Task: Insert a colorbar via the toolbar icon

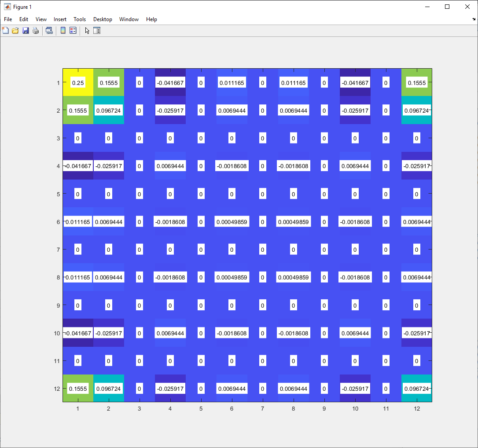Action: tap(63, 30)
